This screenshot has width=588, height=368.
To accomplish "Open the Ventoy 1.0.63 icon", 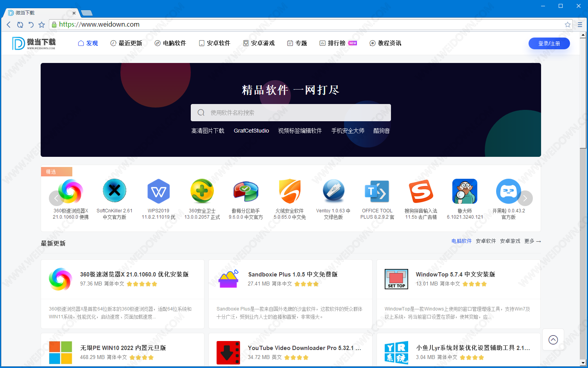I will tap(333, 191).
